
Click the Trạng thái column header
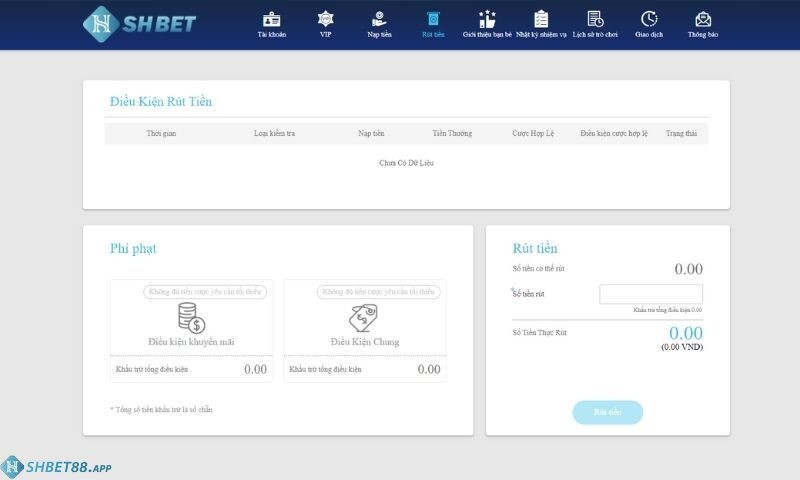[x=681, y=133]
